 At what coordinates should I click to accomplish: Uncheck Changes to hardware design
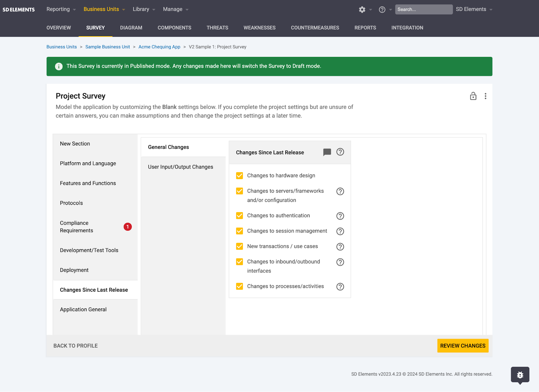coord(240,175)
